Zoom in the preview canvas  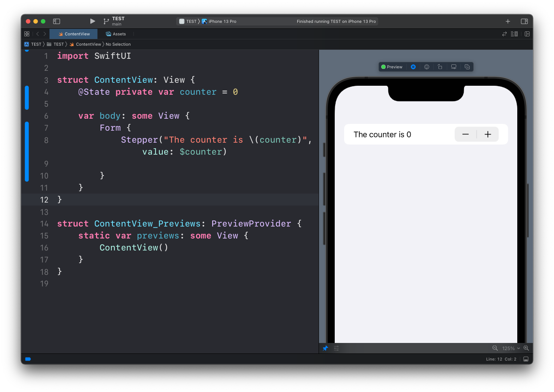[526, 348]
